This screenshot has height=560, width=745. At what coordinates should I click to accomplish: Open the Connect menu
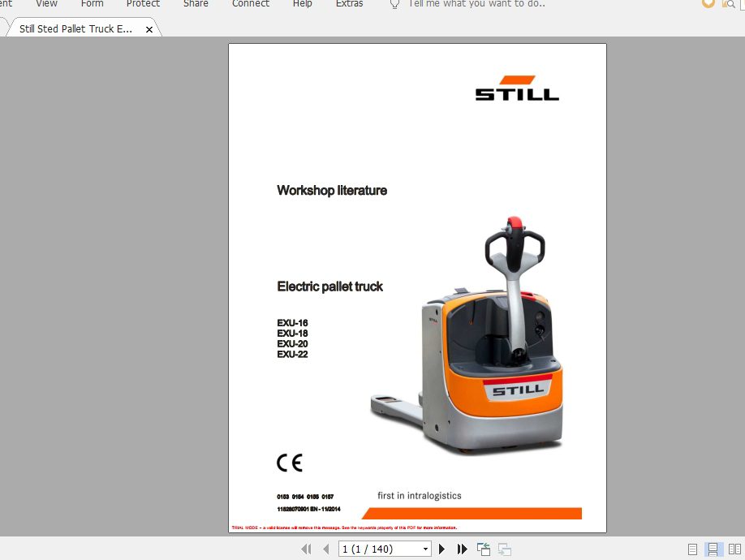(250, 4)
